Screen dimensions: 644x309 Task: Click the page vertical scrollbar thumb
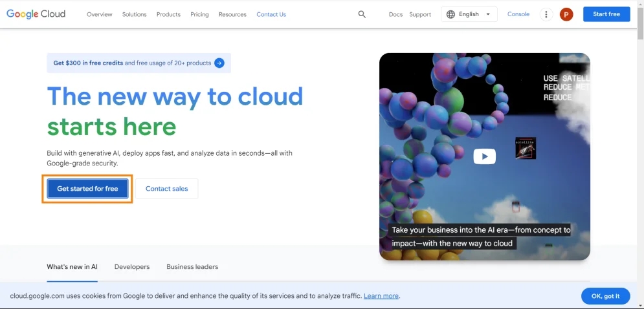click(640, 23)
